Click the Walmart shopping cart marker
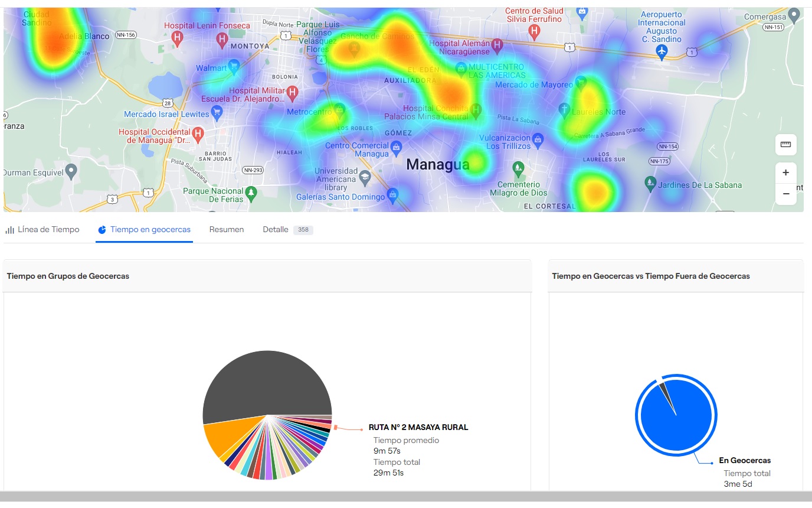This screenshot has height=508, width=812. pos(234,67)
